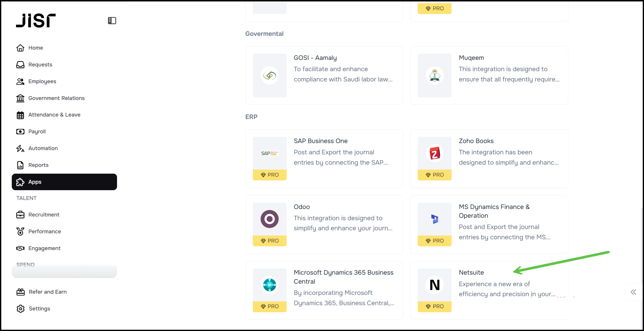
Task: Click Refer and Earn link
Action: point(47,292)
